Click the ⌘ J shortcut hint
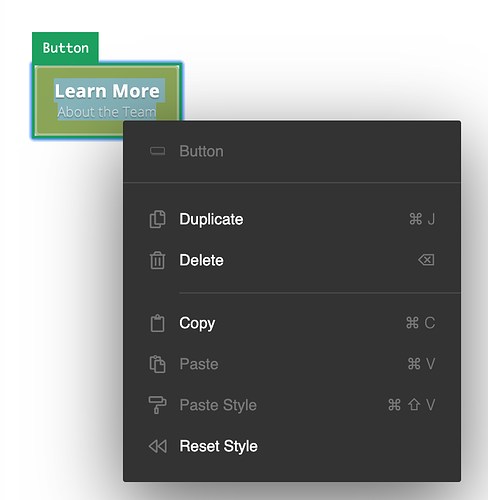 click(x=422, y=219)
